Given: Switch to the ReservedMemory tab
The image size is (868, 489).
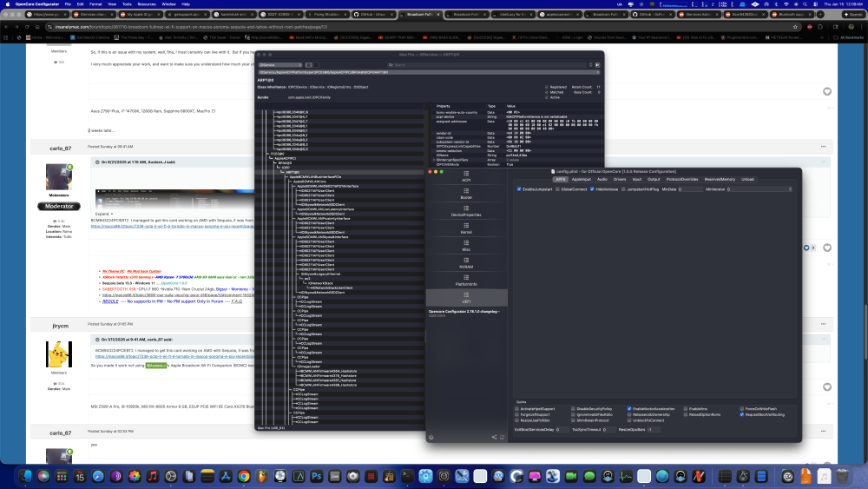Looking at the screenshot, I should (x=720, y=180).
